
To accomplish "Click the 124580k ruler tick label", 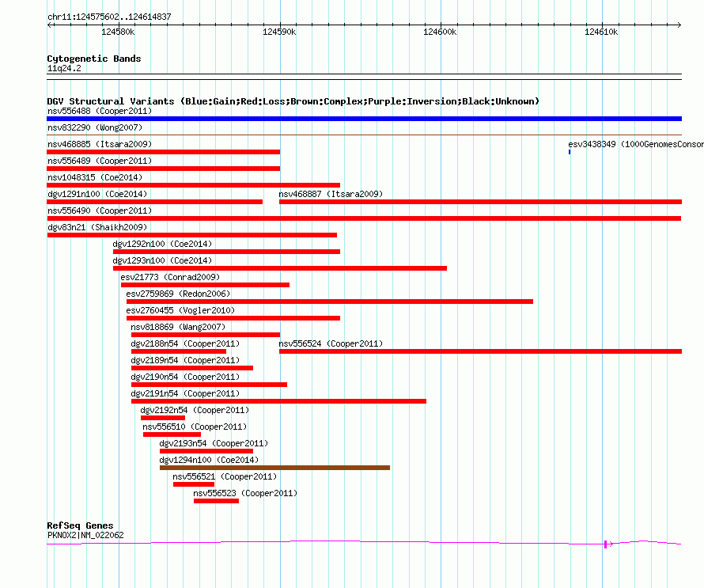I will coord(118,32).
